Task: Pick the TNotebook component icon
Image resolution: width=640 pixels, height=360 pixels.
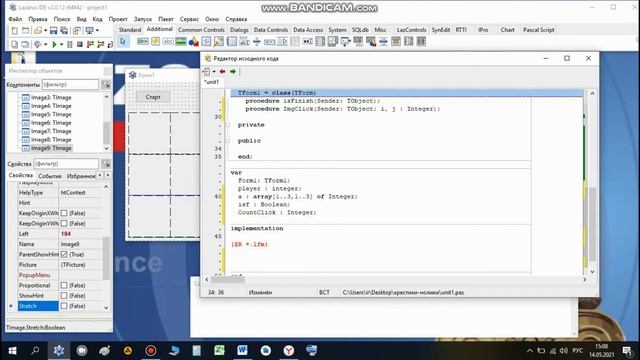Action: click(231, 41)
